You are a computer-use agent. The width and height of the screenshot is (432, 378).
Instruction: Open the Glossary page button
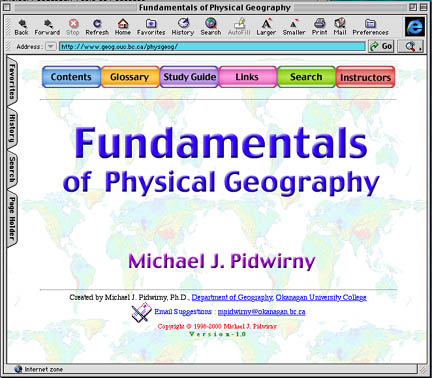[x=130, y=77]
